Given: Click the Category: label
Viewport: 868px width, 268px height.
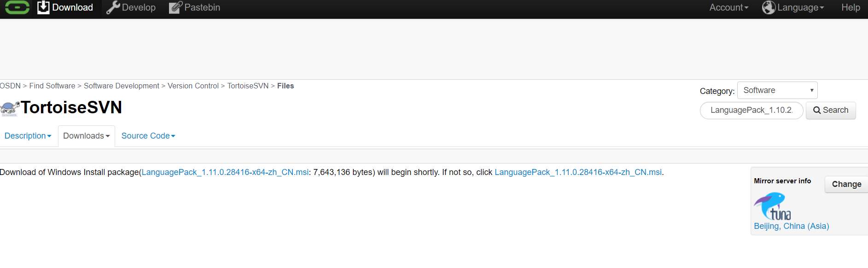Looking at the screenshot, I should point(717,91).
